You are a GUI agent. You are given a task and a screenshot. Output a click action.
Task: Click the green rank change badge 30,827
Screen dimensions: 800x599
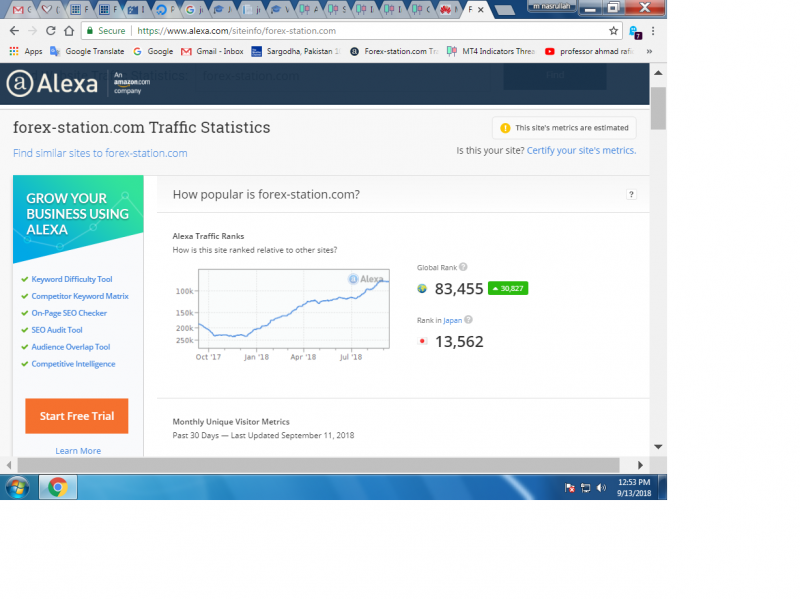508,288
